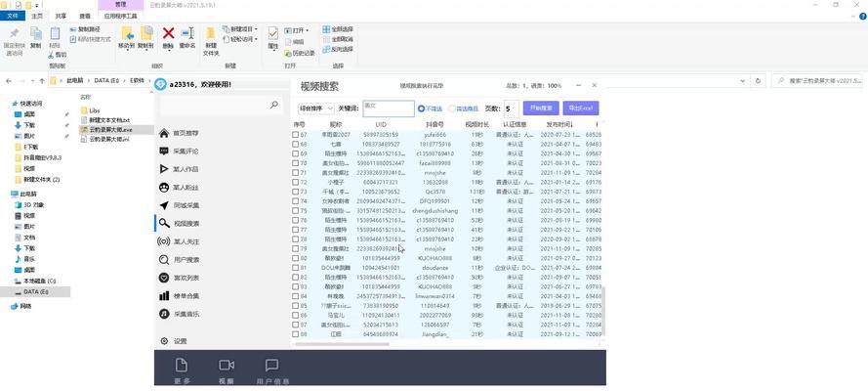This screenshot has height=391, width=868.
Task: Click the Explorer Up arrow
Action: [42, 81]
